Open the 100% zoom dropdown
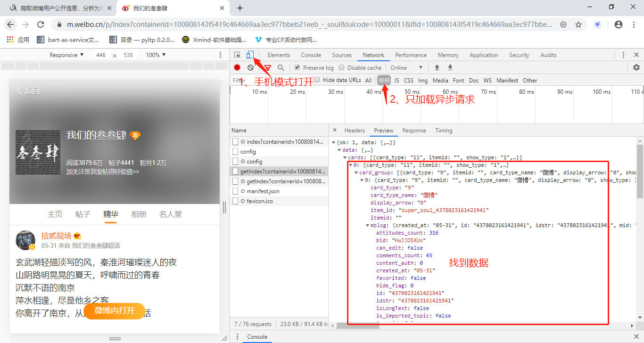 click(156, 55)
